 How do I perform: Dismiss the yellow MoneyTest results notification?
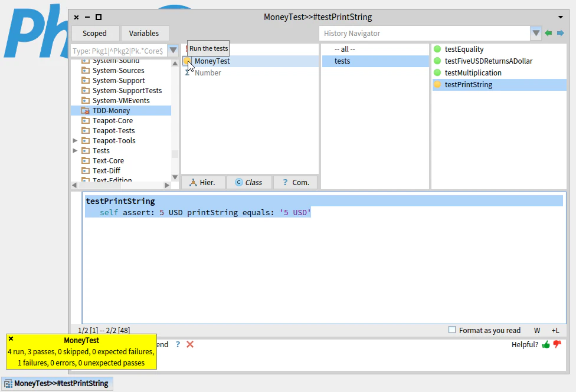11,339
